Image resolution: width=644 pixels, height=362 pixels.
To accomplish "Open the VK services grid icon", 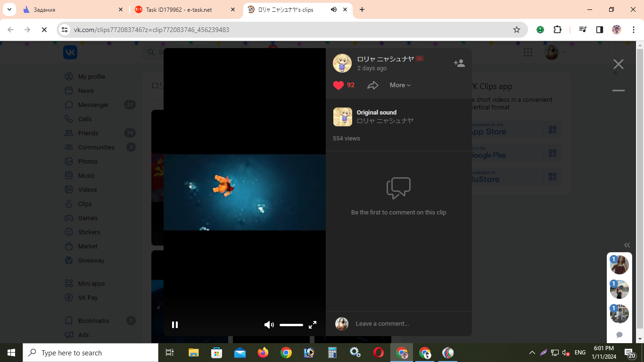I will pos(528,52).
